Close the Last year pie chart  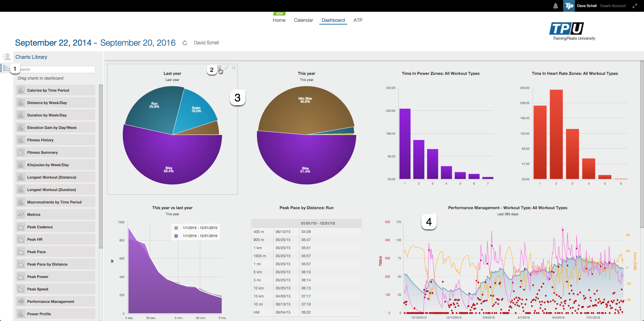pos(234,68)
